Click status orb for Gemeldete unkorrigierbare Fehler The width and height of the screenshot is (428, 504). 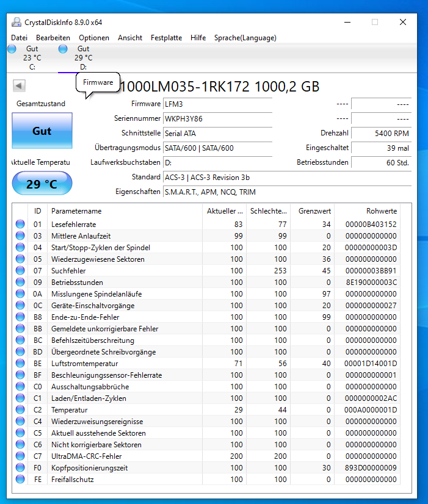(20, 328)
